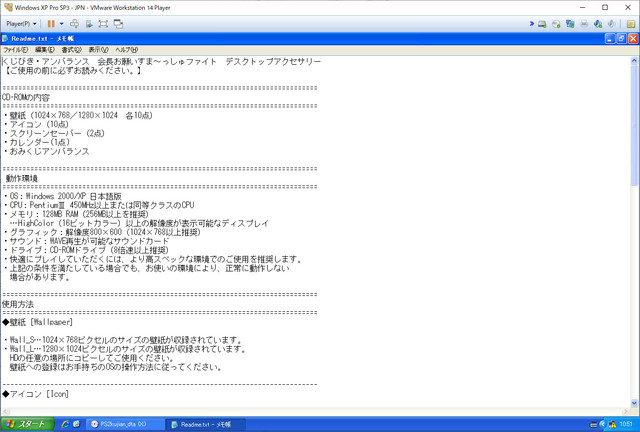Click the sound card device icon
This screenshot has width=640, height=432.
(x=598, y=24)
